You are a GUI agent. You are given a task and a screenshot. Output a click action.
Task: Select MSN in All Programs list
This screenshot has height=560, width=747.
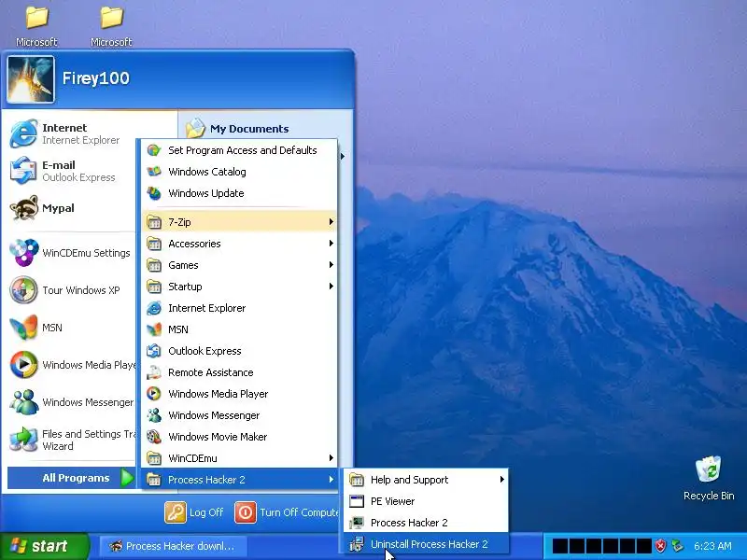point(239,329)
